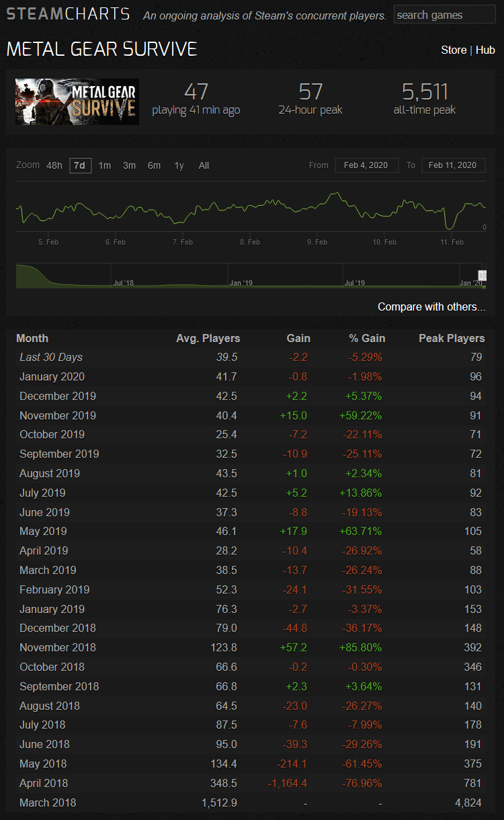504x820 pixels.
Task: Select the August 2019 row label
Action: [x=50, y=473]
